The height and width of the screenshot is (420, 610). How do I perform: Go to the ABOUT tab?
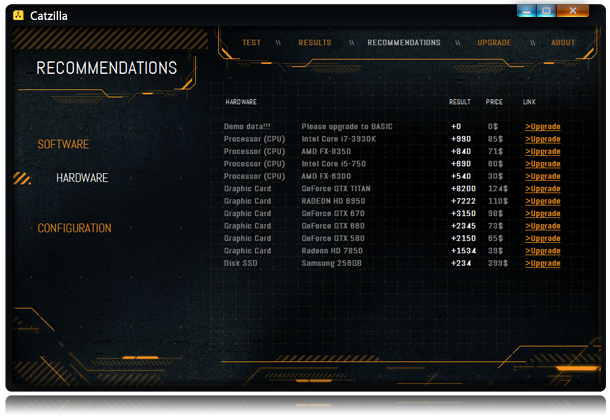coord(563,42)
